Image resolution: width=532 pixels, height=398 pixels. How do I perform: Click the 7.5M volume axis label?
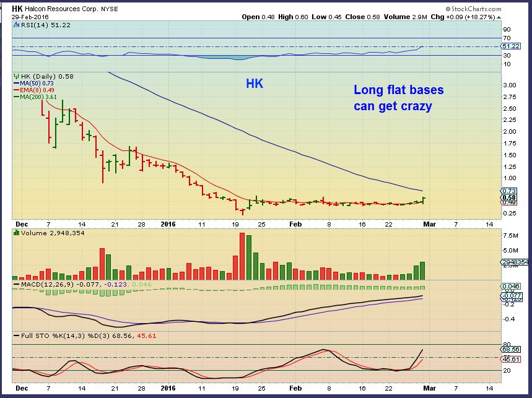point(510,236)
